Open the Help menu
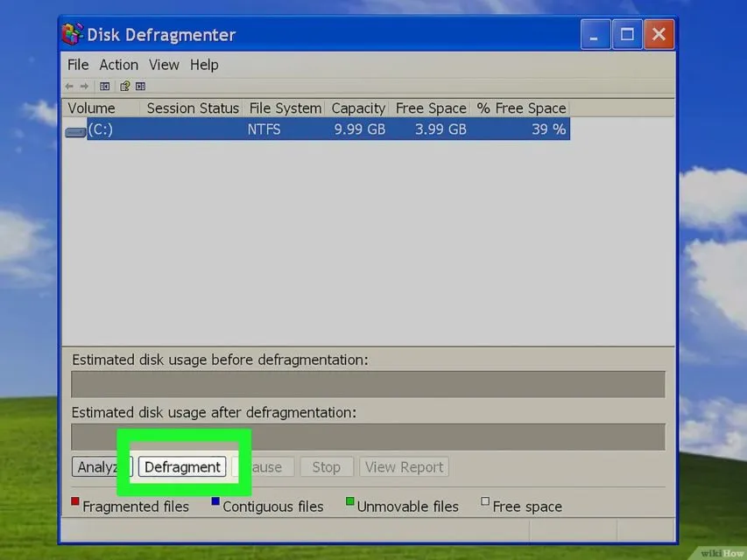This screenshot has height=560, width=747. [x=204, y=65]
